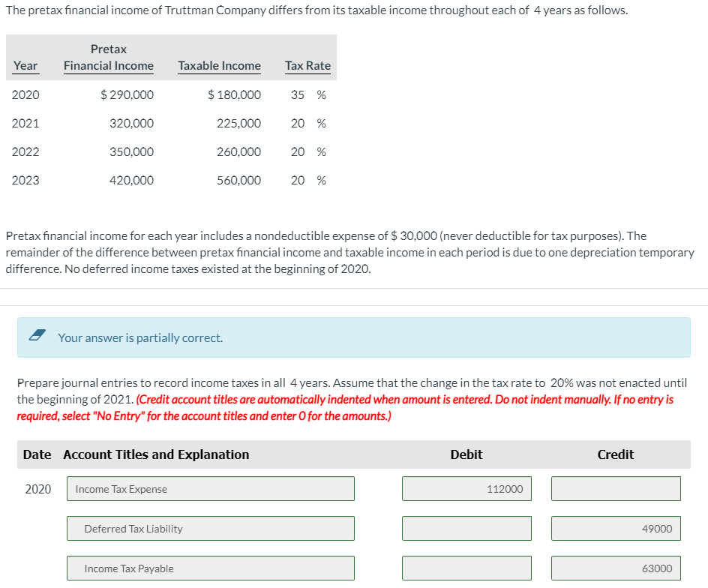The image size is (708, 588).
Task: Click the empty credit field for Income Tax Expense
Action: [x=616, y=489]
